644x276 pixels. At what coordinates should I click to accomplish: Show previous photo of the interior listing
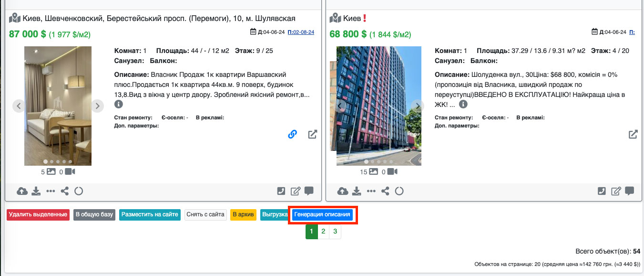pyautogui.click(x=19, y=106)
